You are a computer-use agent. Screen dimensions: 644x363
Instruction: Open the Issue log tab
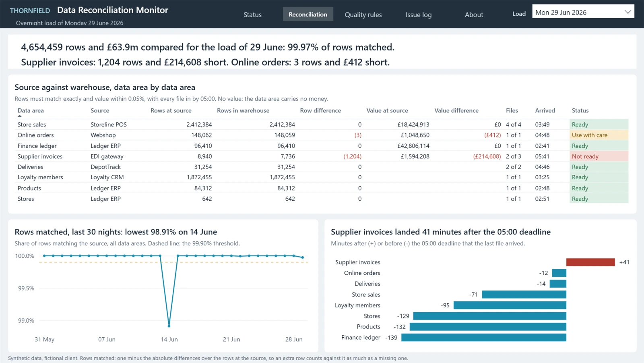pyautogui.click(x=419, y=15)
